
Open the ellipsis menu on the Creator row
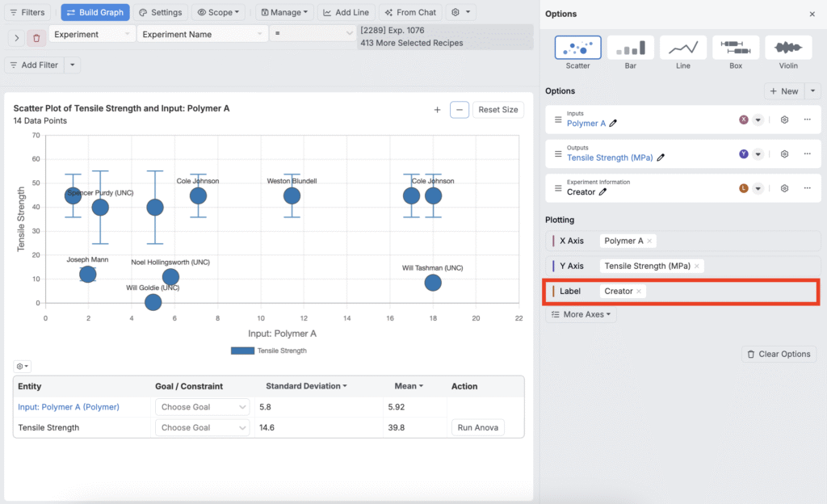point(807,188)
